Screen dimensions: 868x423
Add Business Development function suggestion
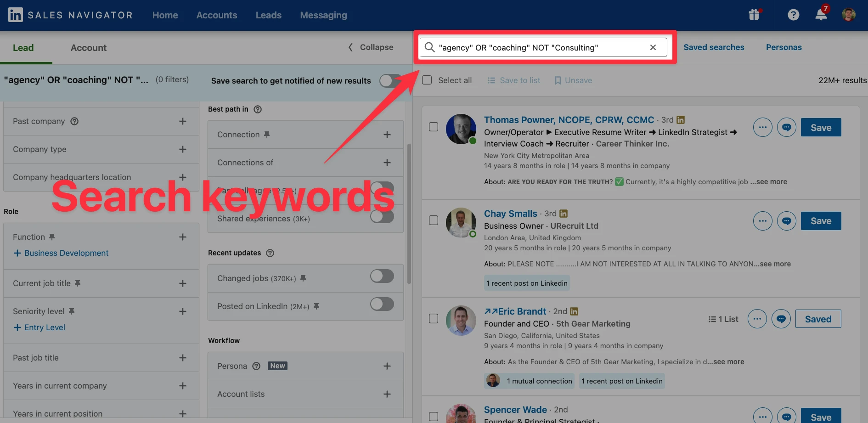61,253
